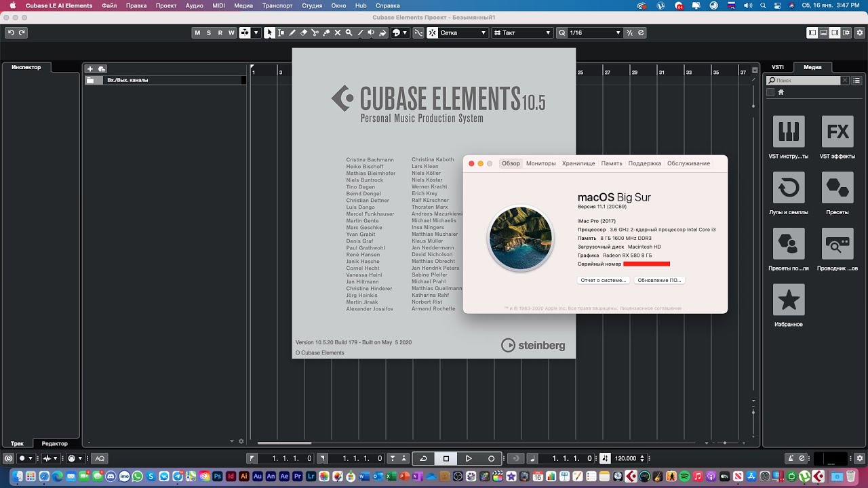Click the Add Track plus button
Screen dimensions: 868x488
point(90,68)
